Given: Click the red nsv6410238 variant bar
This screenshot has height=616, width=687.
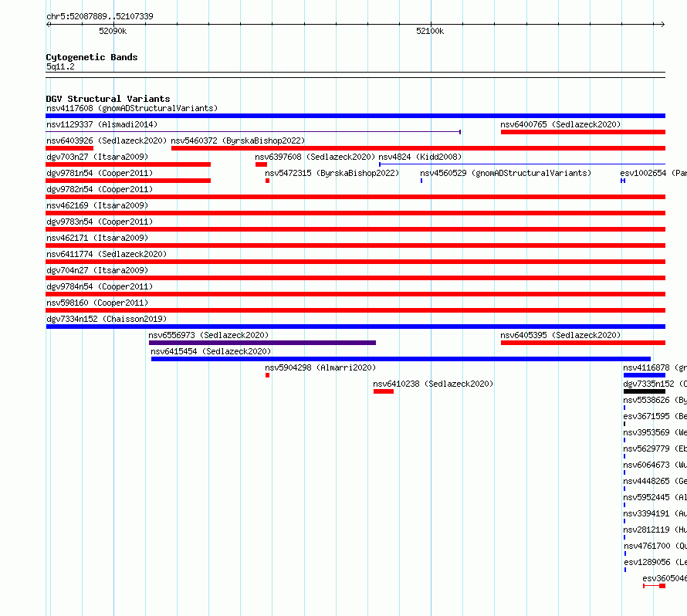Looking at the screenshot, I should pyautogui.click(x=384, y=391).
